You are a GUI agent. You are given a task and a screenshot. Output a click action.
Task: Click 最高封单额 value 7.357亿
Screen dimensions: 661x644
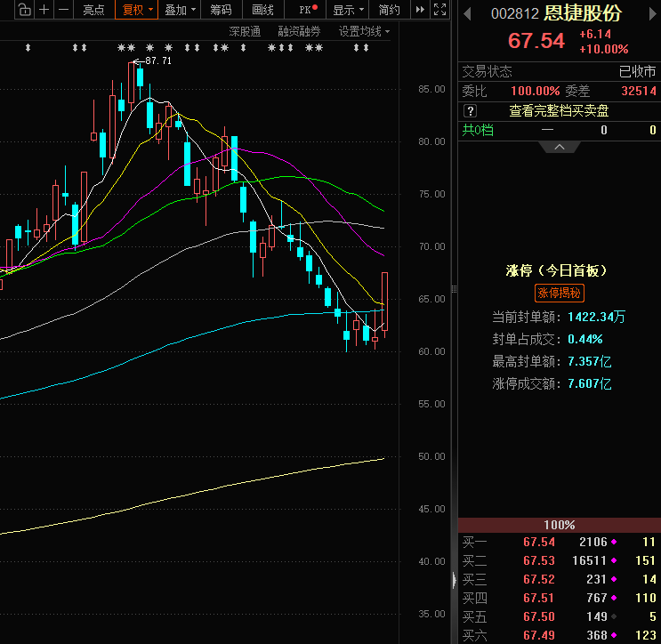(589, 361)
